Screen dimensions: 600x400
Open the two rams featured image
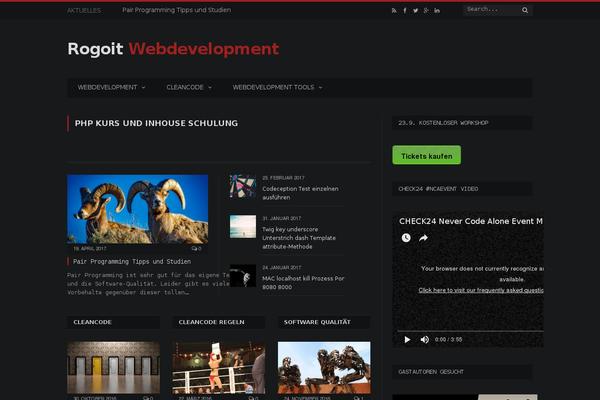[x=137, y=209]
